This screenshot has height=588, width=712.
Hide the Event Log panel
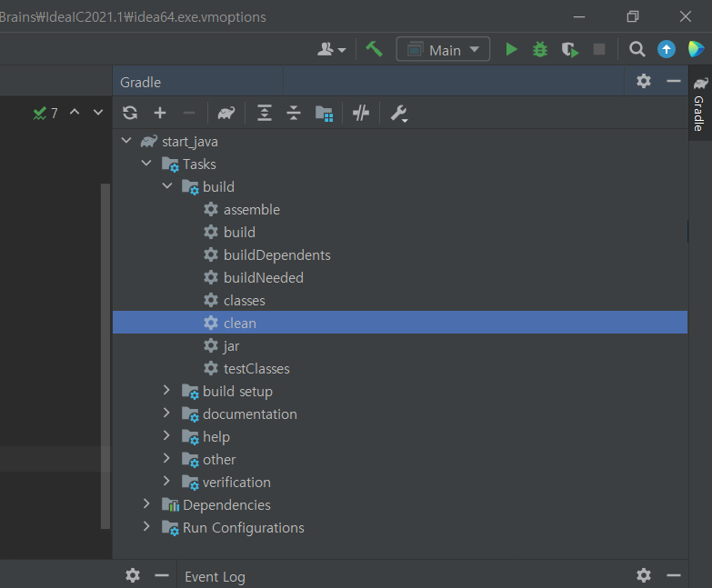click(x=674, y=575)
